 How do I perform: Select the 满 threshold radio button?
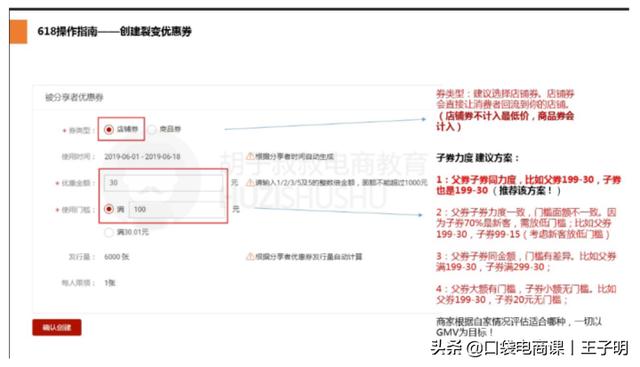pos(109,209)
